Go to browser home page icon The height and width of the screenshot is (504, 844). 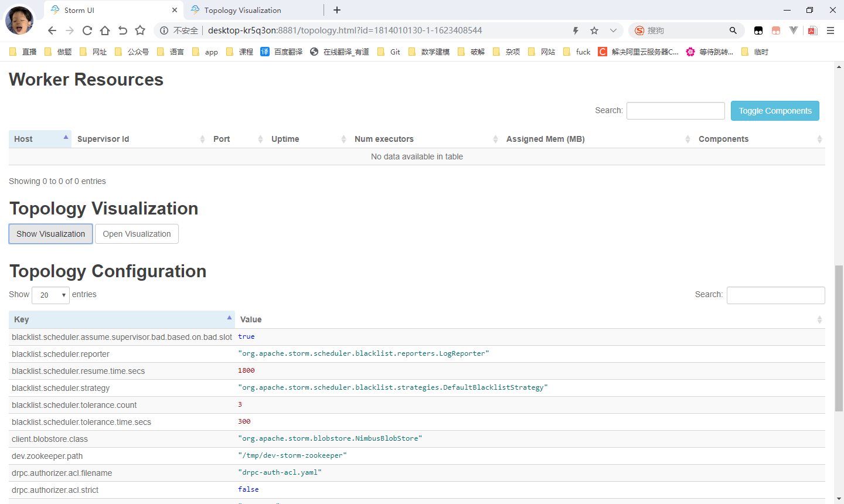pos(105,30)
